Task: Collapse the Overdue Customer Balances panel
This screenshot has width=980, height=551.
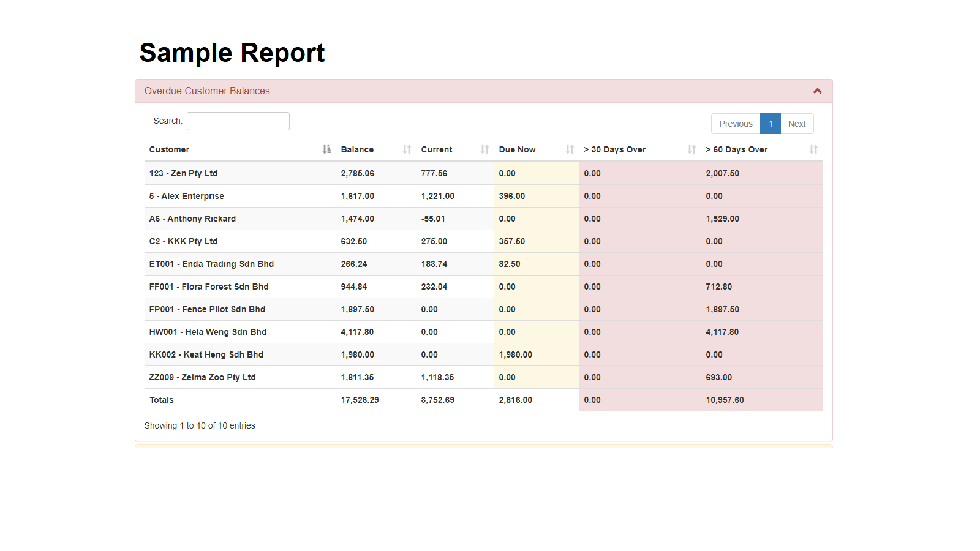Action: click(817, 91)
